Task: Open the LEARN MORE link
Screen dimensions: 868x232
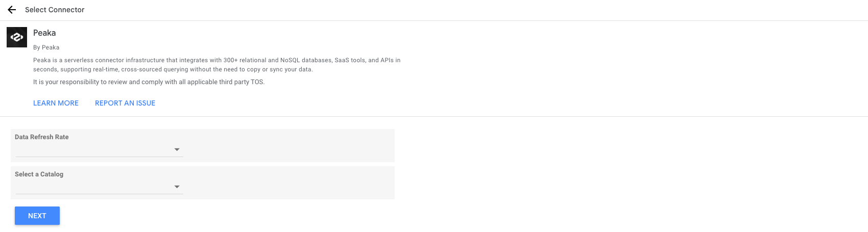Action: (x=56, y=103)
